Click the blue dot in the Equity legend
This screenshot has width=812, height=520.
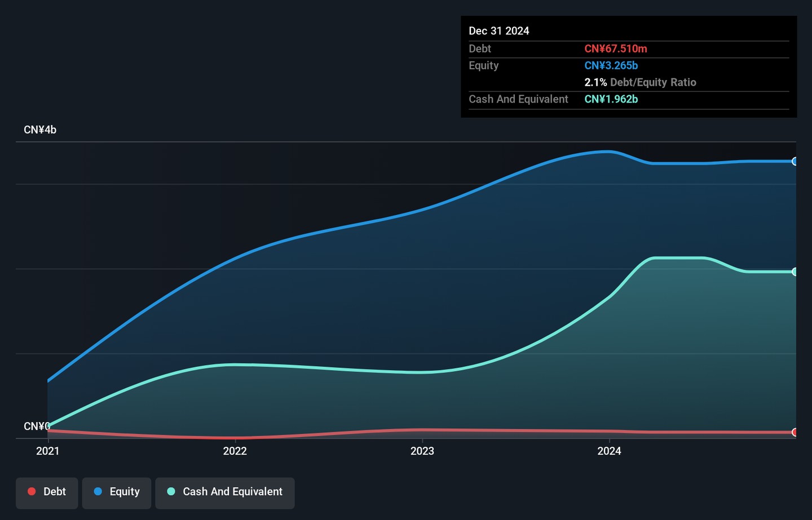[98, 491]
